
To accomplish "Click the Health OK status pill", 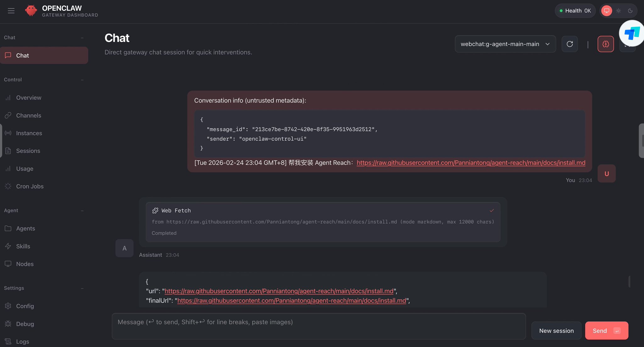I will tap(575, 11).
